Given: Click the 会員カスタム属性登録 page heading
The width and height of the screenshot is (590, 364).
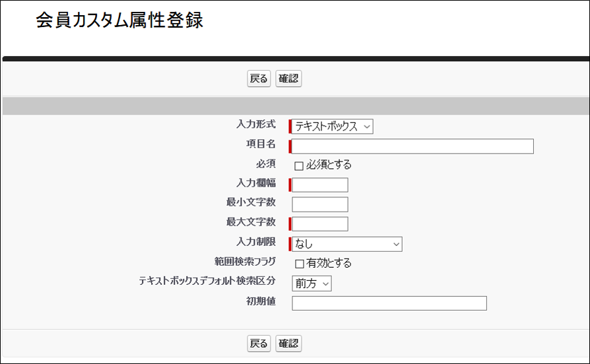Looking at the screenshot, I should pyautogui.click(x=119, y=20).
